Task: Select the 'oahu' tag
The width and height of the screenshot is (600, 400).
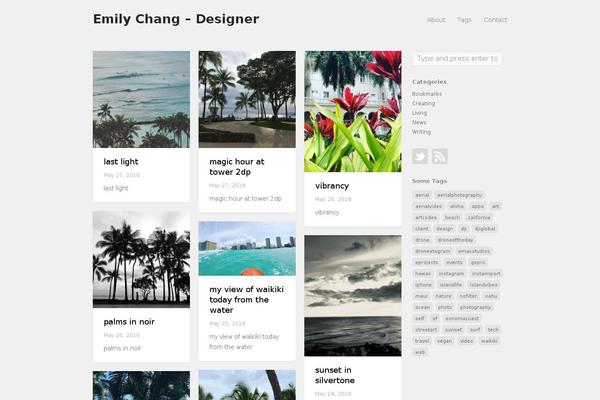Action: (491, 296)
